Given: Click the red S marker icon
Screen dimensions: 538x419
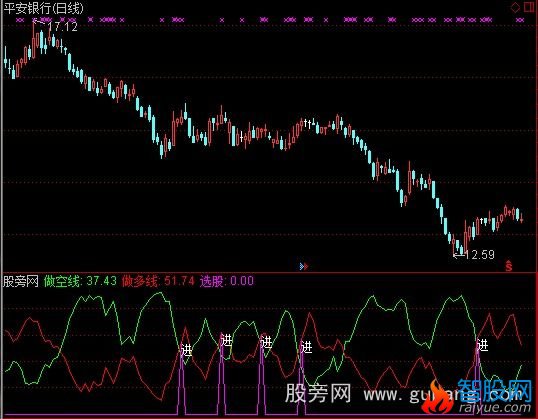Looking at the screenshot, I should 508,266.
